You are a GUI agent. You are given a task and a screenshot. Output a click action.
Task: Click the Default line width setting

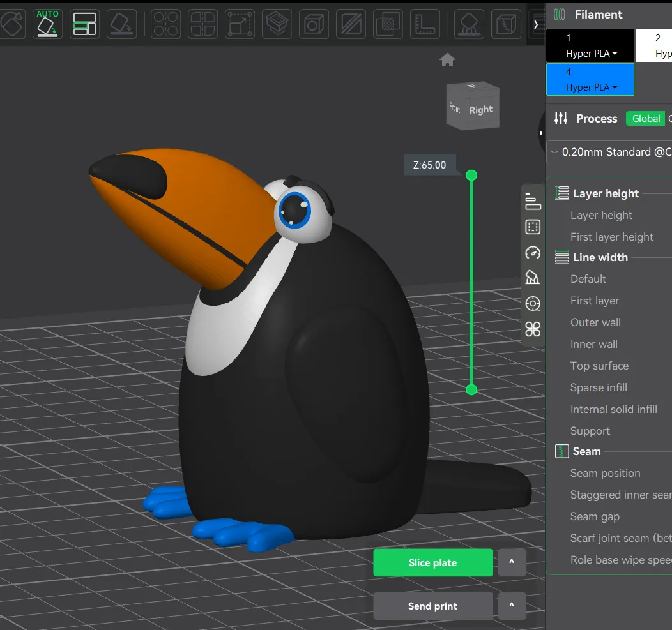click(x=588, y=279)
